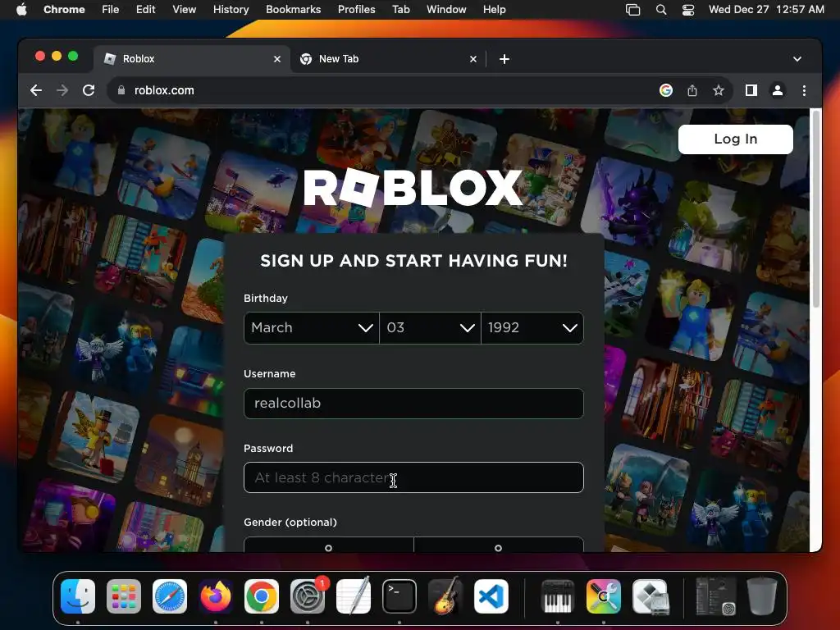Viewport: 840px width, 630px height.
Task: Open the Profiles menu
Action: 356,9
